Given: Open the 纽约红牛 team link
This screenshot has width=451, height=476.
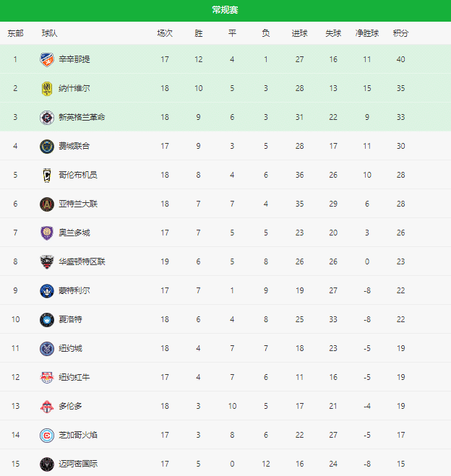Looking at the screenshot, I should [74, 377].
